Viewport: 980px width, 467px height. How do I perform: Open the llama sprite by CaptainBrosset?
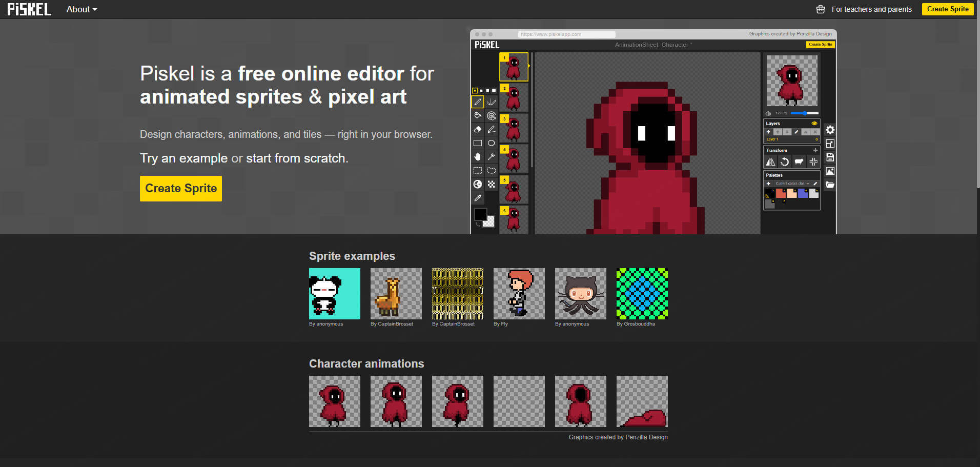pos(396,294)
